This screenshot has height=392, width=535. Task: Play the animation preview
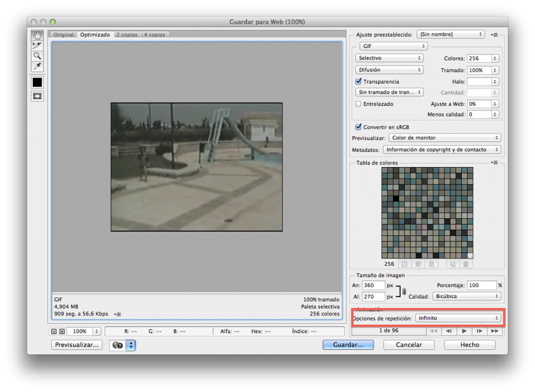point(464,331)
